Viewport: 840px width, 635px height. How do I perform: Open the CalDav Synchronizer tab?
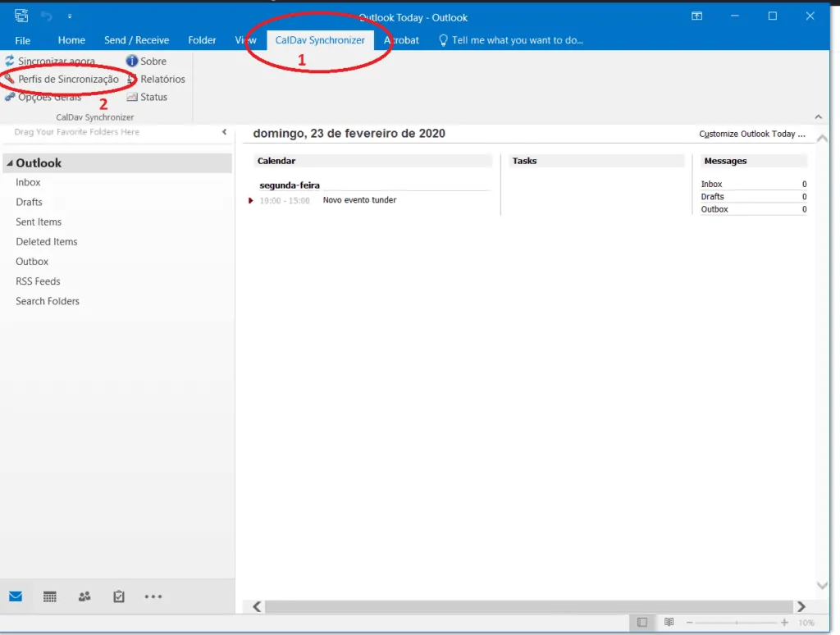pyautogui.click(x=320, y=40)
